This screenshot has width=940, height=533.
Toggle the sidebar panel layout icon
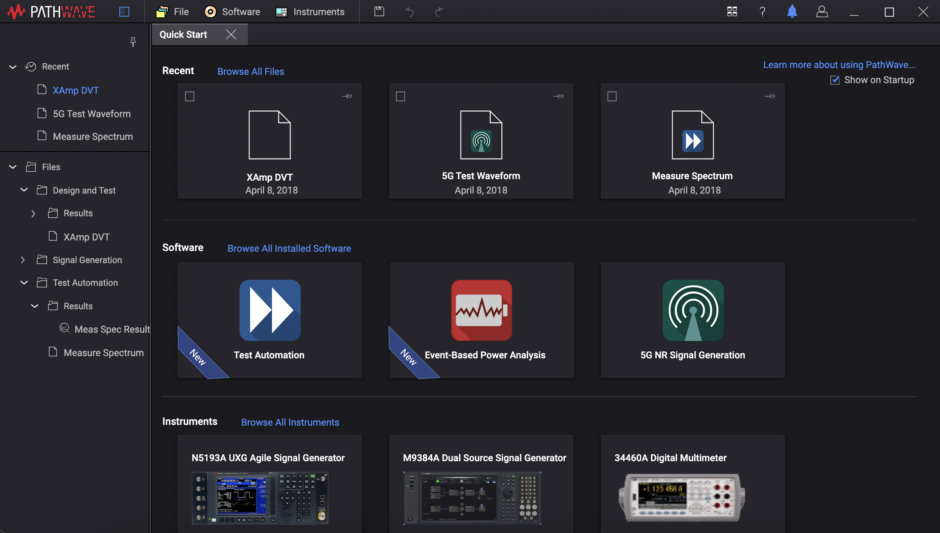pyautogui.click(x=124, y=11)
